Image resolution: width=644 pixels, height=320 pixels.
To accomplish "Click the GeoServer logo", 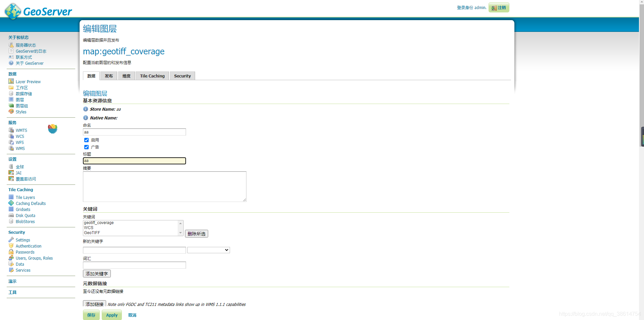I will [38, 11].
